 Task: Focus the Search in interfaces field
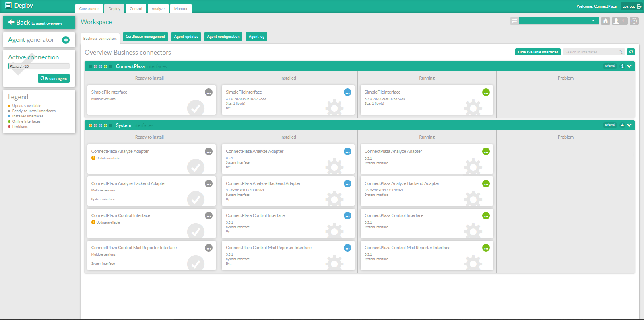[594, 52]
